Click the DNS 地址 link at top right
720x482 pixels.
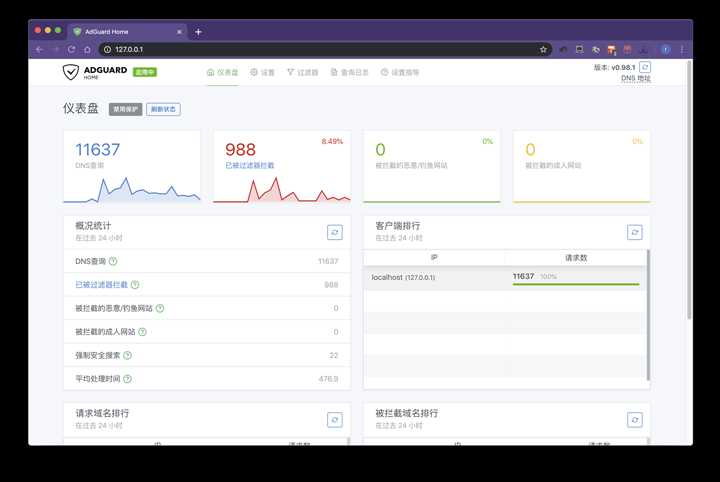(x=636, y=78)
